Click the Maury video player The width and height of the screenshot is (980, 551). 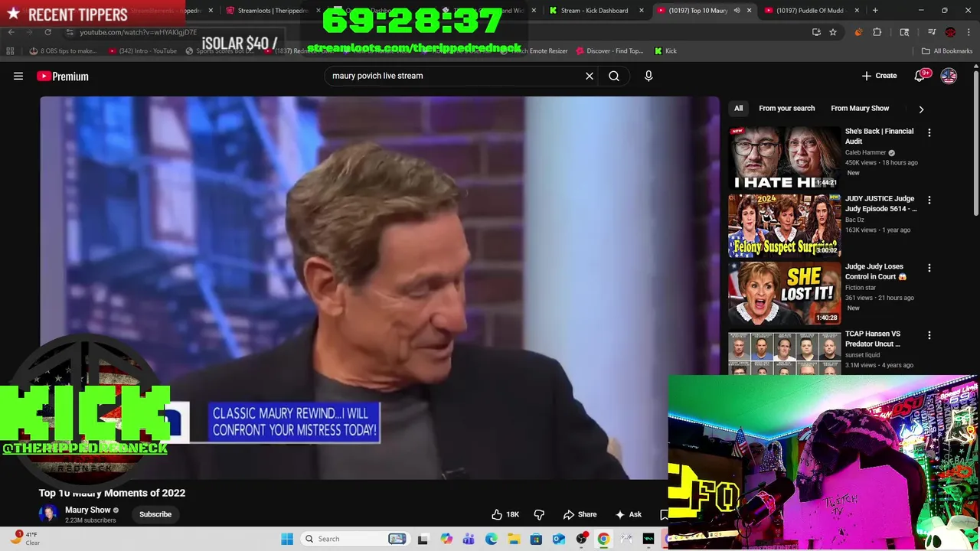tap(380, 288)
